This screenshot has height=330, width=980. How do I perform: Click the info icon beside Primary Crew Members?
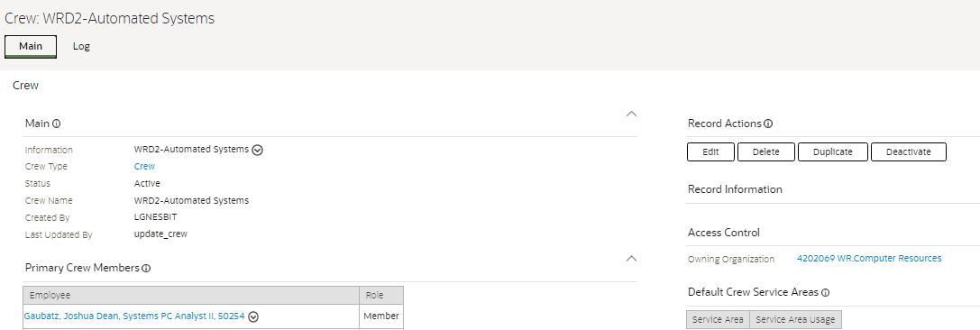pos(146,268)
